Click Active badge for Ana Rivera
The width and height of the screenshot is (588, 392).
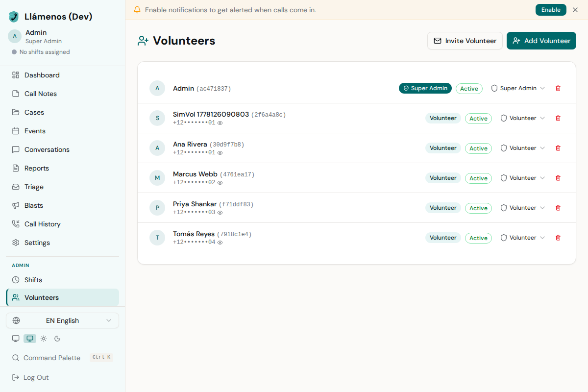(478, 148)
